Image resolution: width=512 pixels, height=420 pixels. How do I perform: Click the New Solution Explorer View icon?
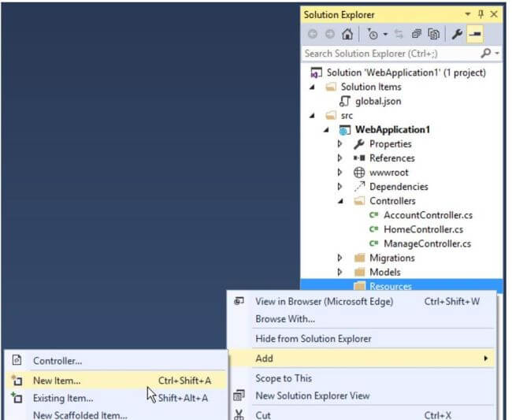[x=239, y=396]
